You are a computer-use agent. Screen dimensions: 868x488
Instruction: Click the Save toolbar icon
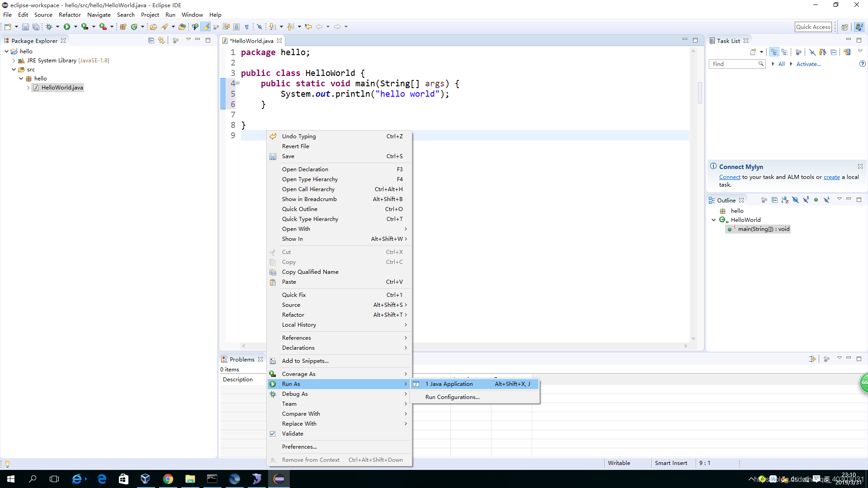tap(25, 27)
